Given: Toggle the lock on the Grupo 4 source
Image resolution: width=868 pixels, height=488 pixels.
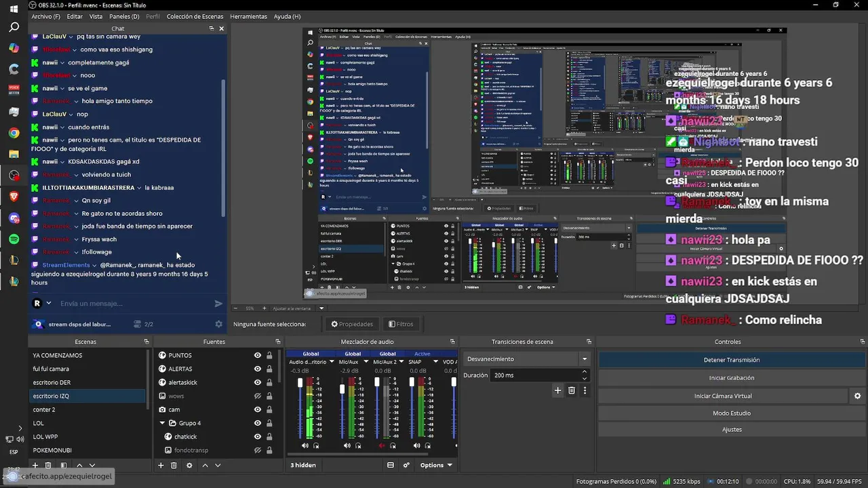Looking at the screenshot, I should click(269, 423).
